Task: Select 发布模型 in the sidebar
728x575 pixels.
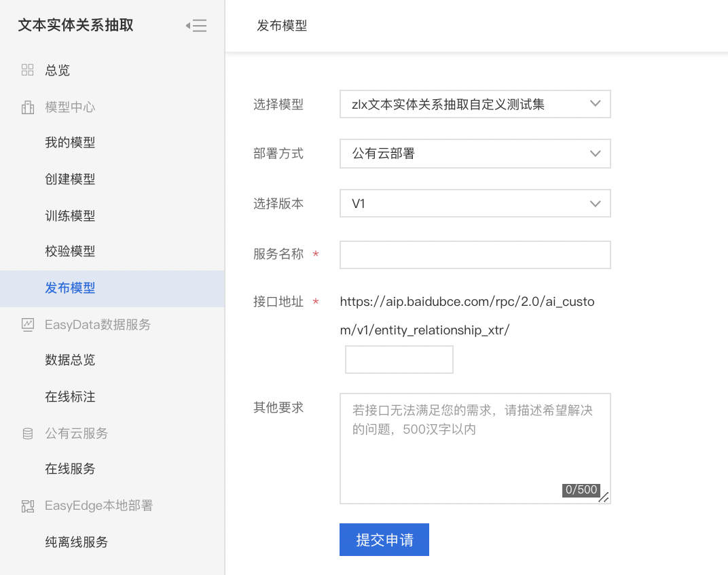Action: pyautogui.click(x=70, y=288)
